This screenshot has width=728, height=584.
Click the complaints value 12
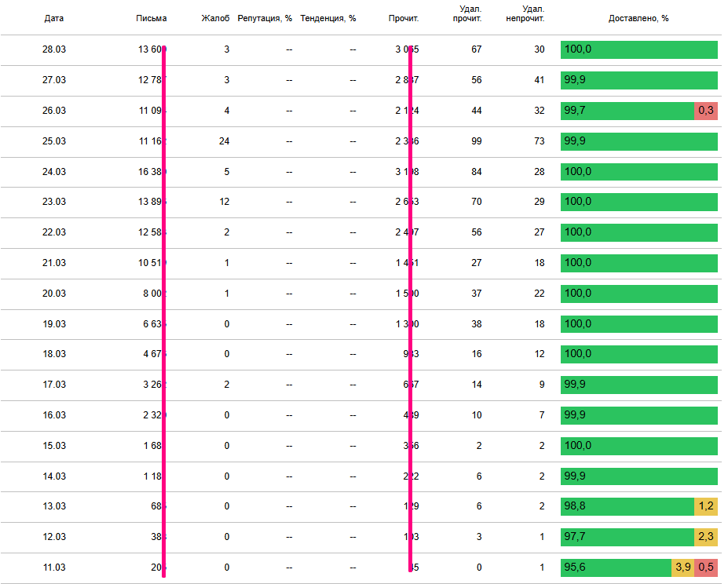click(x=225, y=202)
